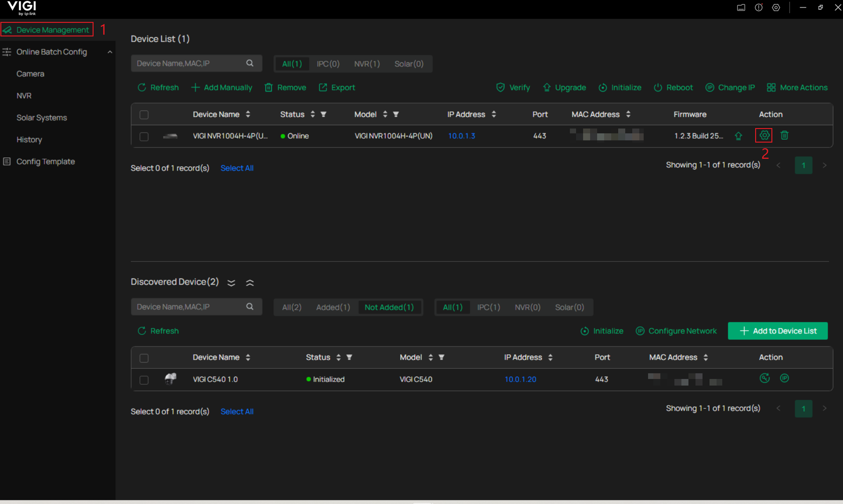Click Initialize in Device List toolbar
The width and height of the screenshot is (843, 504).
[620, 88]
